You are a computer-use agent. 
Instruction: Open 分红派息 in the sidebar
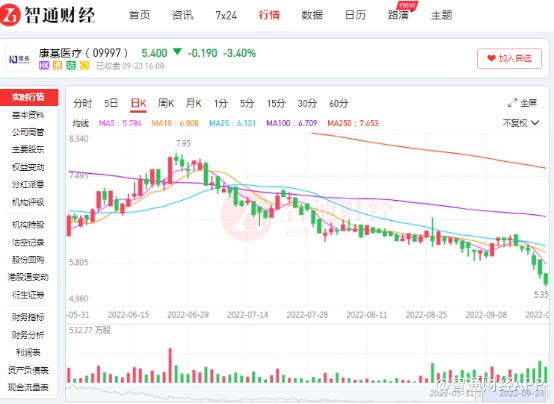click(x=28, y=185)
